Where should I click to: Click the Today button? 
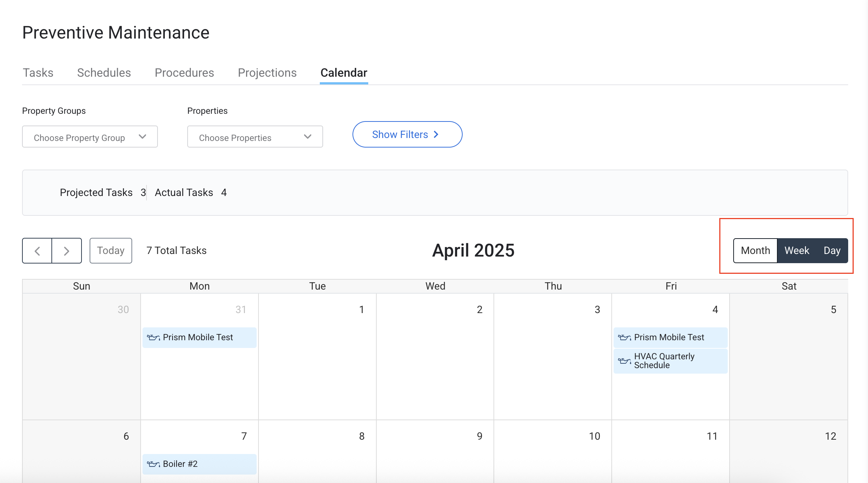[111, 251]
